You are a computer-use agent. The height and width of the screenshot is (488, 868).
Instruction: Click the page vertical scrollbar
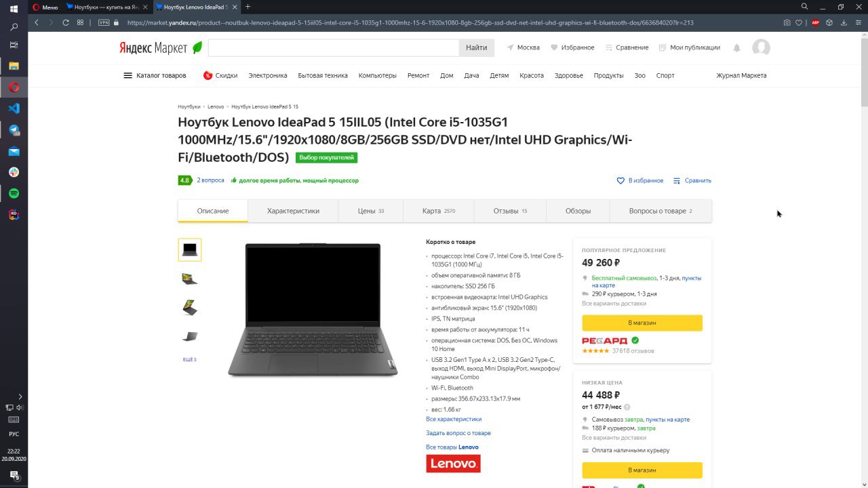click(x=864, y=258)
